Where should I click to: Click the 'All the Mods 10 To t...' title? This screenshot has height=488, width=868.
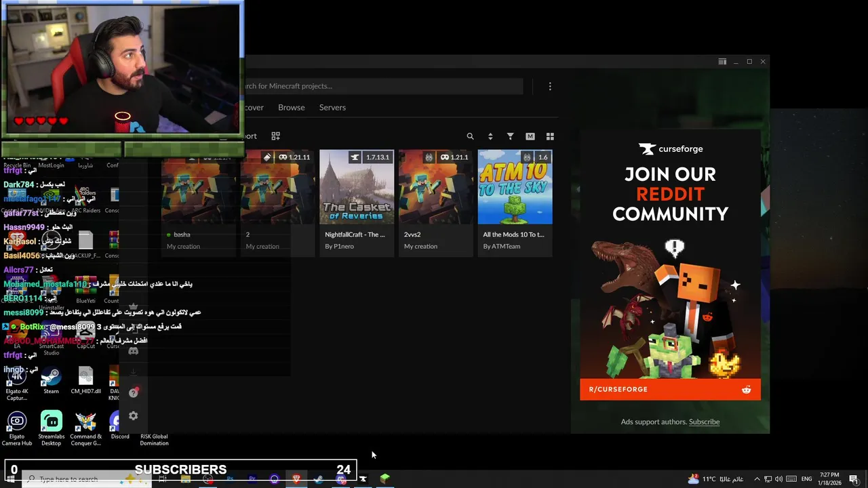coord(513,235)
